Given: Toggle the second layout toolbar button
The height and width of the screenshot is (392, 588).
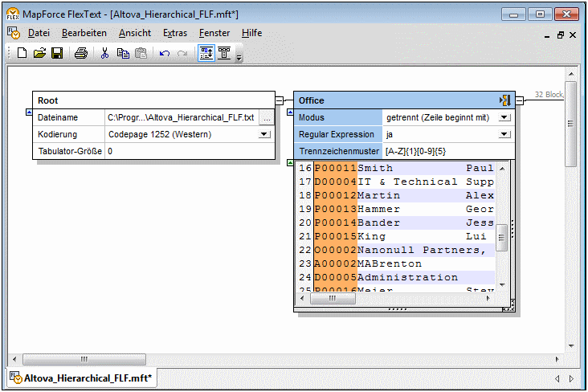Looking at the screenshot, I should (x=225, y=54).
